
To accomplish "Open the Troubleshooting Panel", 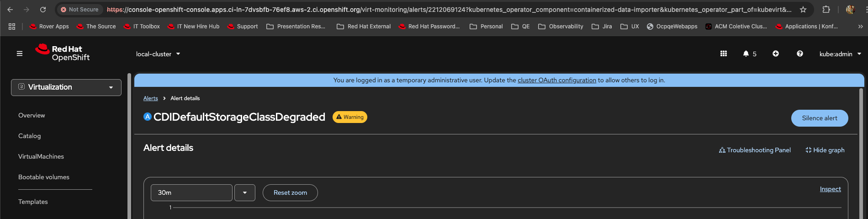I will [x=755, y=150].
